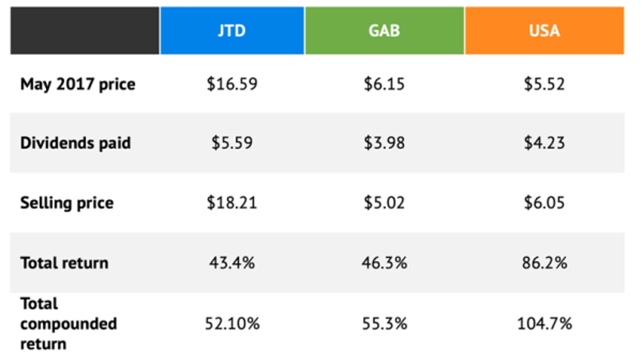Click the $4.23 dividends value
Image resolution: width=643 pixels, height=364 pixels.
pyautogui.click(x=544, y=143)
